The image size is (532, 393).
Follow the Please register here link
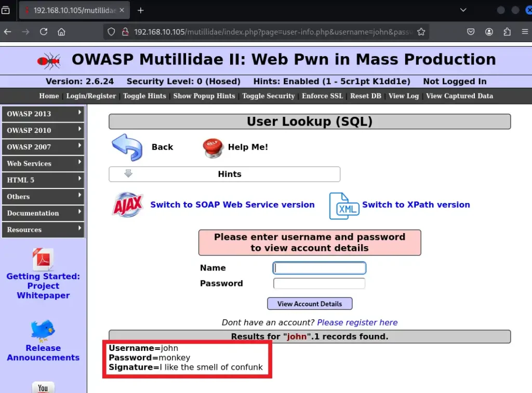point(357,322)
